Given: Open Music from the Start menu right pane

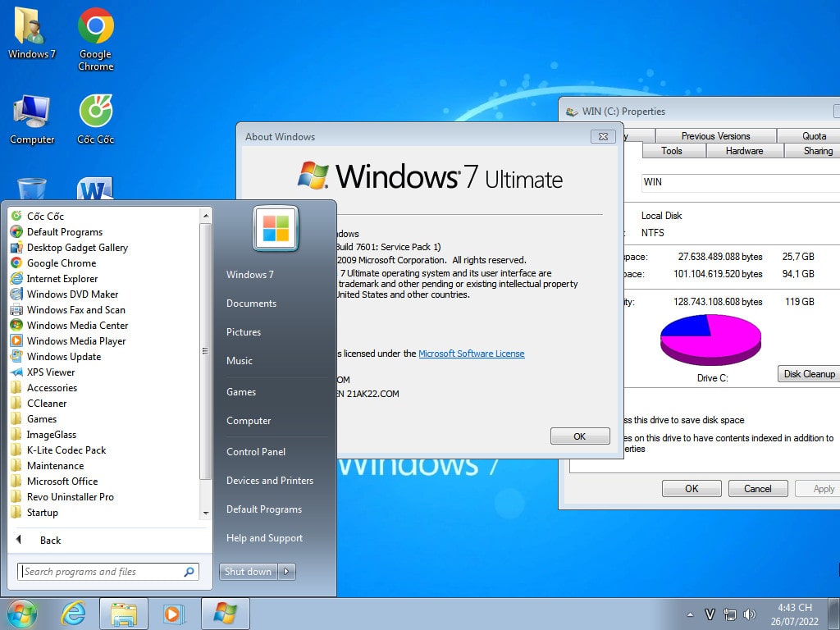Looking at the screenshot, I should [240, 361].
